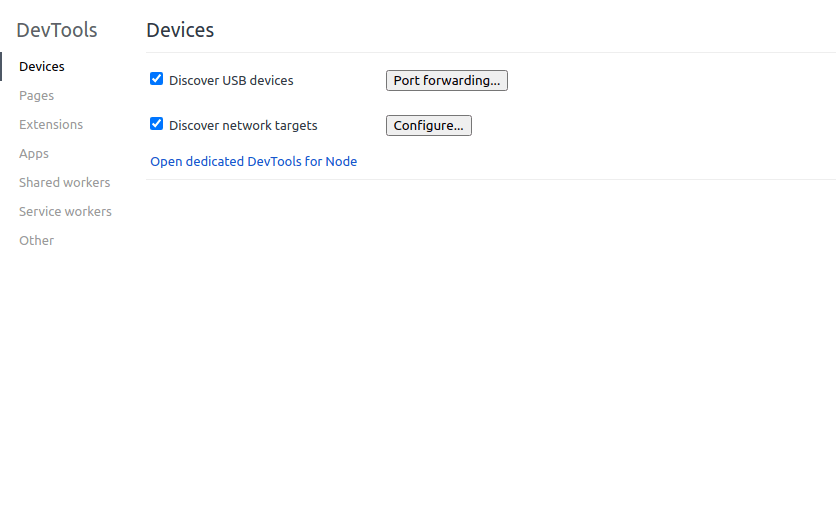Show Shared workers list
This screenshot has height=518, width=836.
(65, 182)
